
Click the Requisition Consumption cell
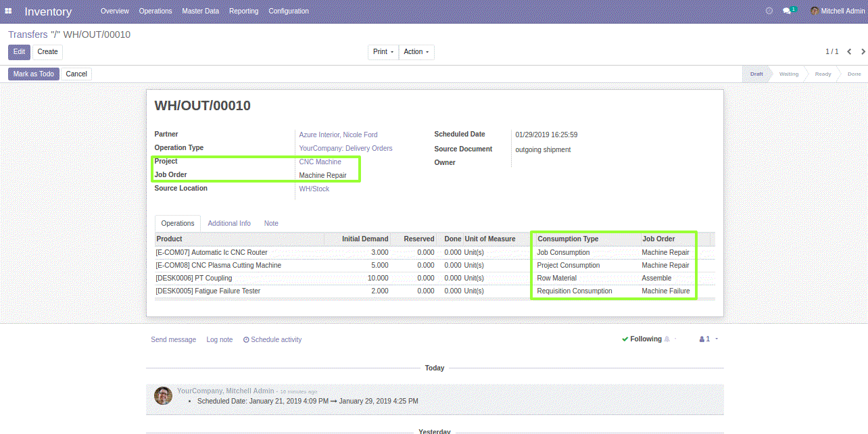574,291
